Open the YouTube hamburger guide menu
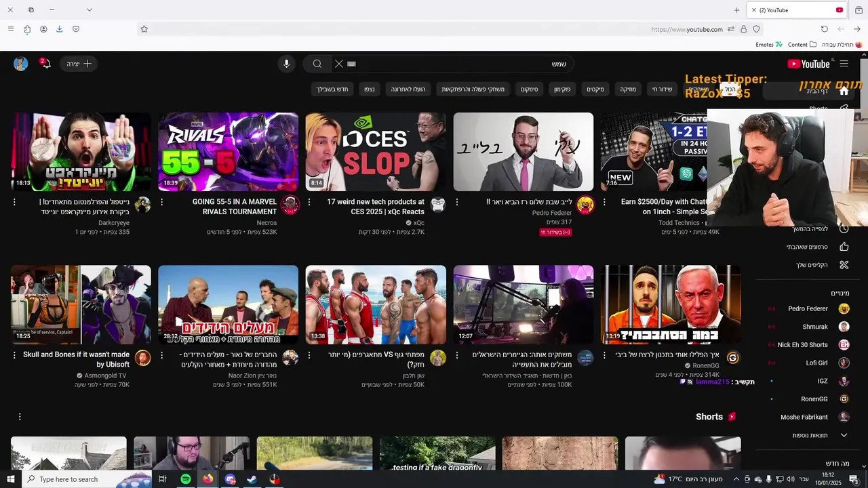 (844, 64)
